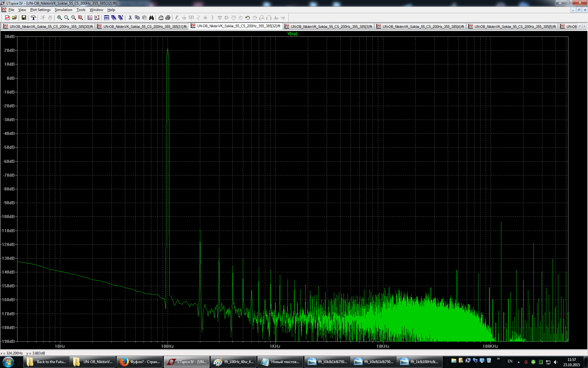Click the tab strip scroll left arrow
The width and height of the screenshot is (588, 368).
pos(580,26)
